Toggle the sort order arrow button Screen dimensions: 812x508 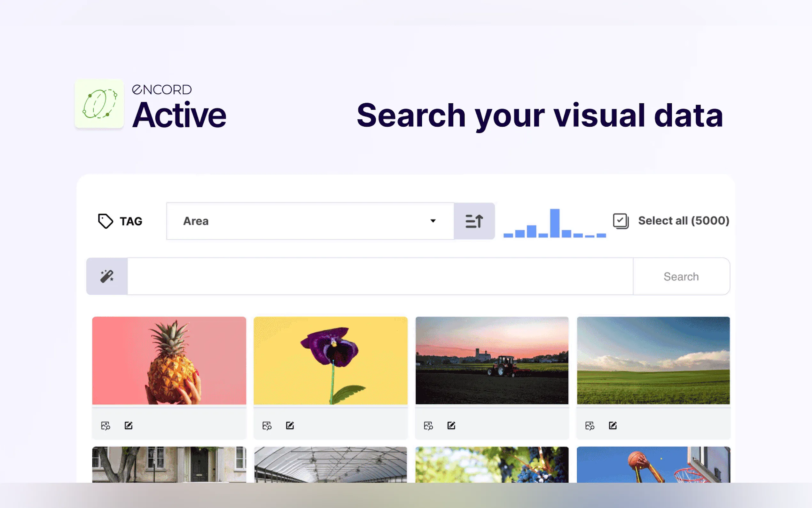pos(474,221)
